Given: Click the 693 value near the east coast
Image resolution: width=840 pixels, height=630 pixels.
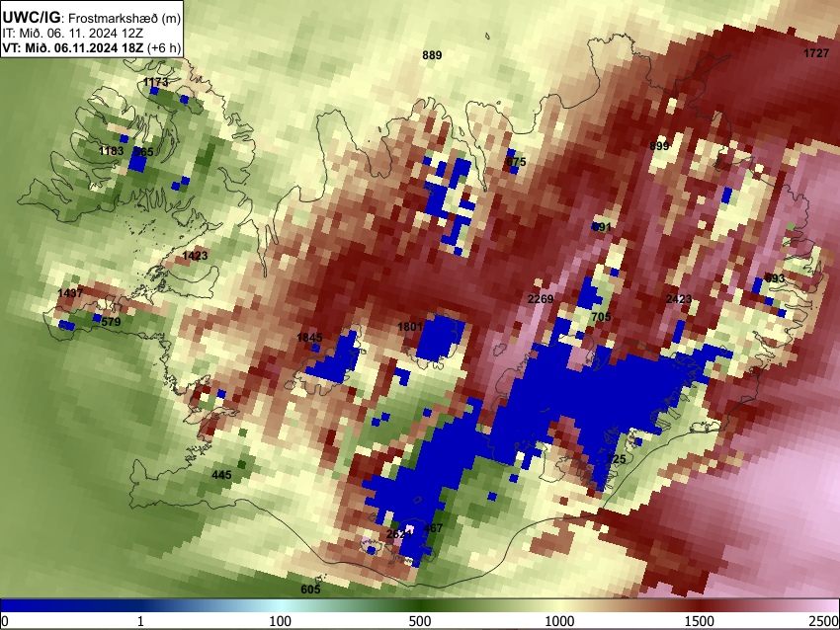Looking at the screenshot, I should pos(775,278).
